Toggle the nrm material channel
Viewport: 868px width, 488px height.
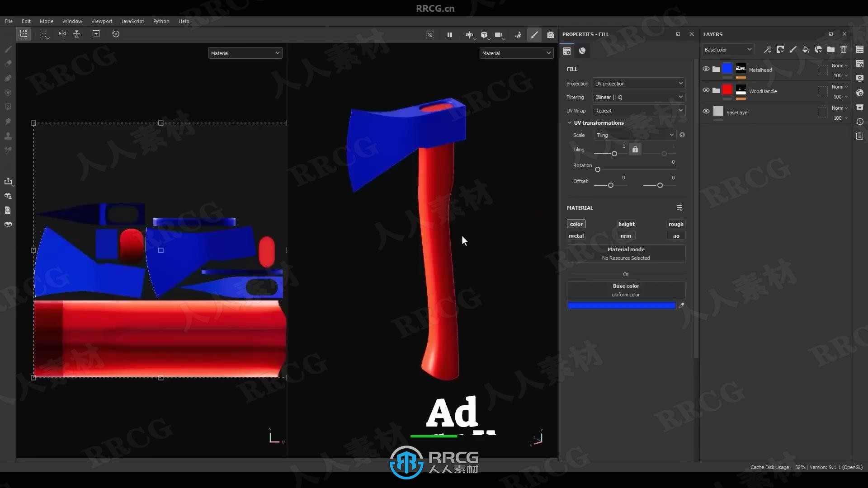click(x=626, y=236)
